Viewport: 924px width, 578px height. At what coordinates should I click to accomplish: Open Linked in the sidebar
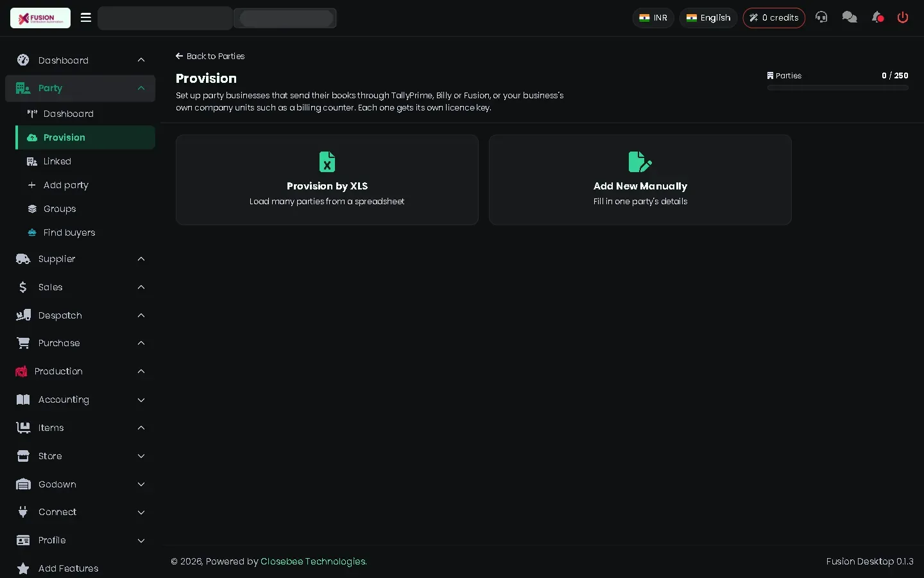[85, 161]
